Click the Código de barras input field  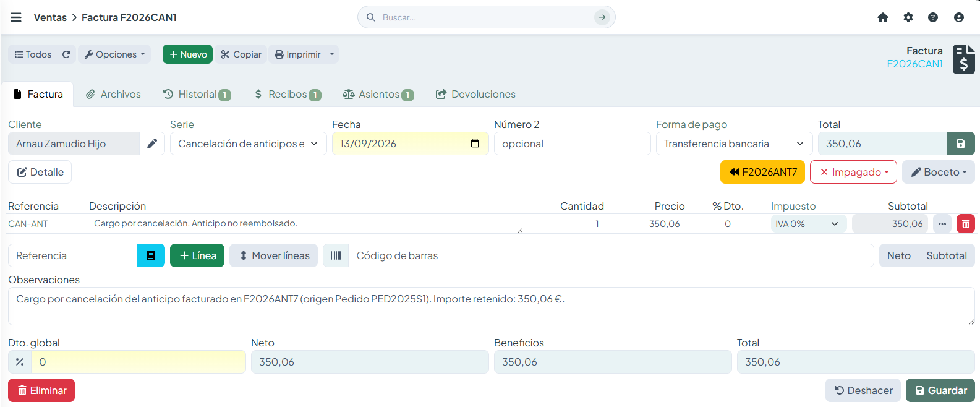611,255
